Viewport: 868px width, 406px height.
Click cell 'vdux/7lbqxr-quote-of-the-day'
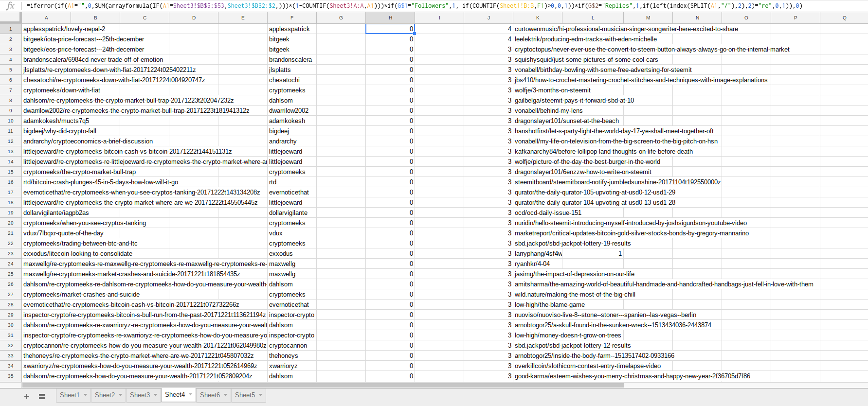(63, 233)
